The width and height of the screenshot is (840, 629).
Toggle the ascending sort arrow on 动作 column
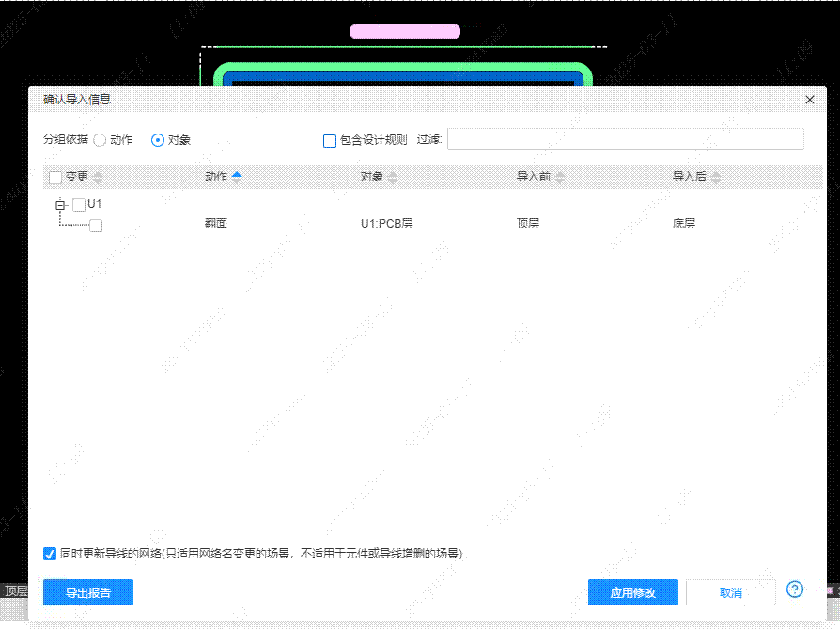tap(236, 177)
